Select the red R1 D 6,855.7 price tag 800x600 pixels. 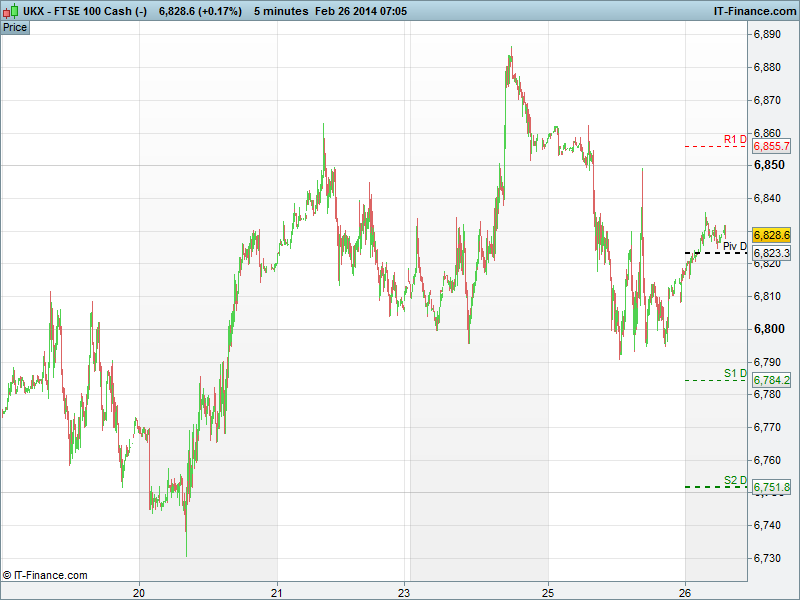[x=771, y=146]
